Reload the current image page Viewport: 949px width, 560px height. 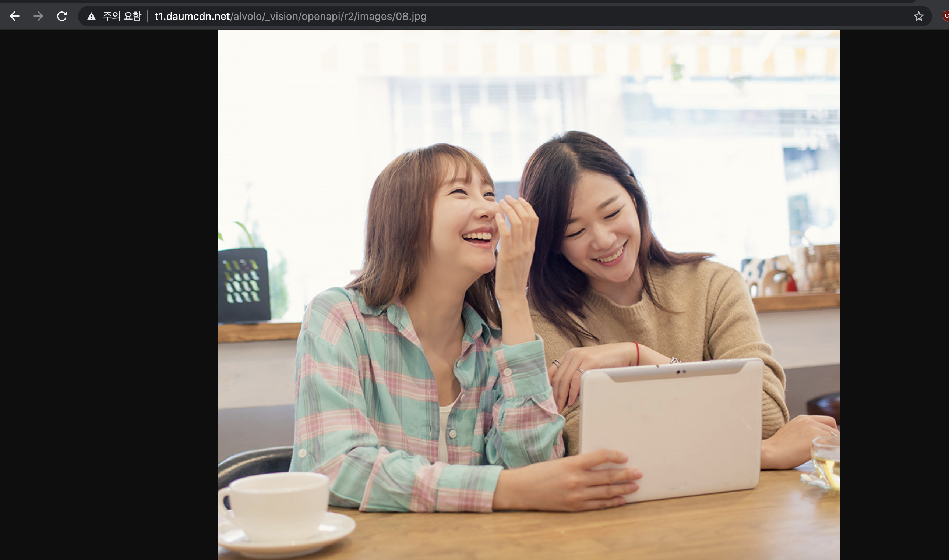[62, 16]
